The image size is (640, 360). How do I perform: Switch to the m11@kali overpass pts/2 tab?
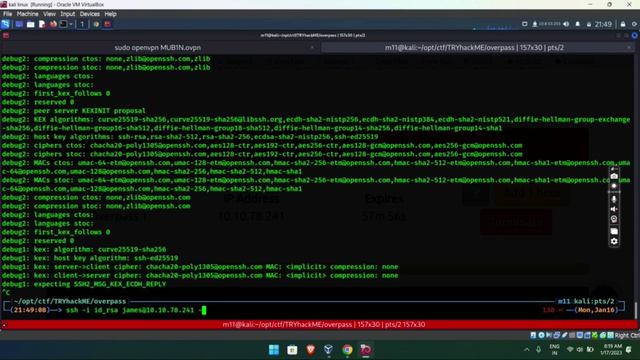pos(474,48)
